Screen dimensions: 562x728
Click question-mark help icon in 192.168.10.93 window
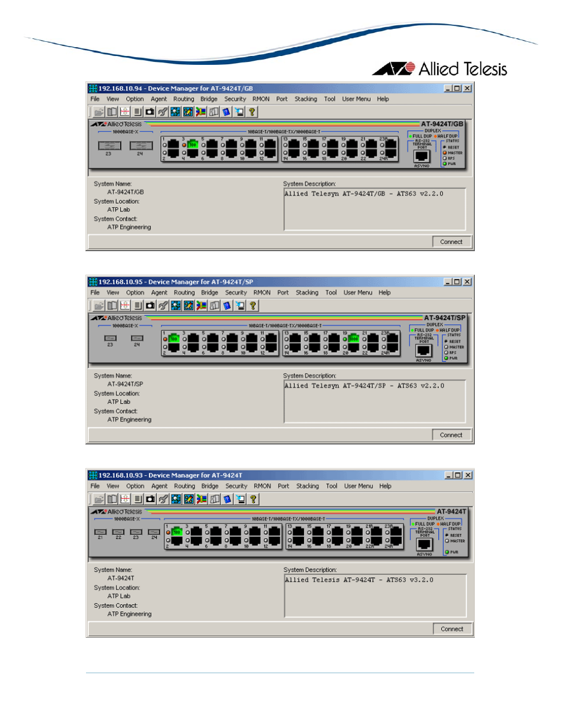tap(253, 499)
